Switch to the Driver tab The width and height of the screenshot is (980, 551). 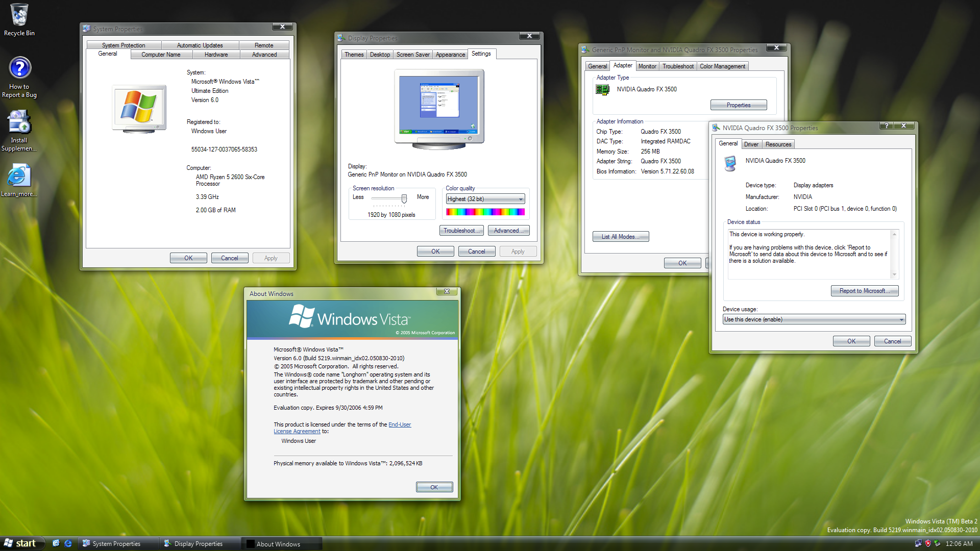(751, 144)
